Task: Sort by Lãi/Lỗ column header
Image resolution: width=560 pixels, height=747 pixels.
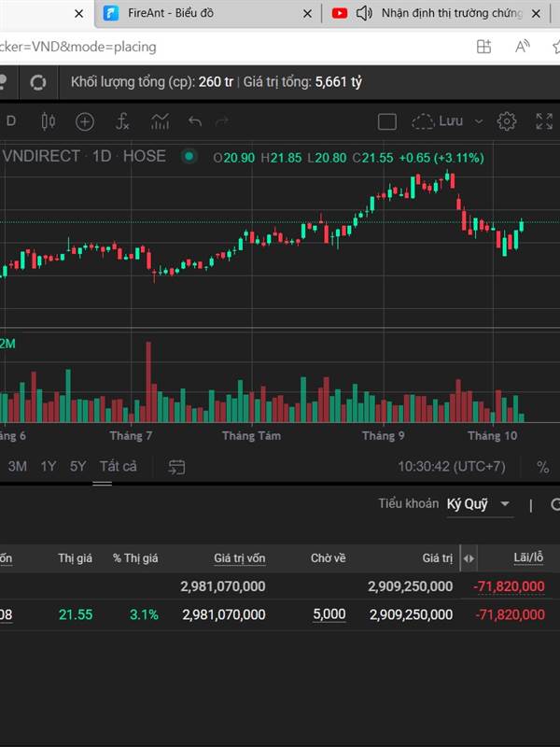Action: 528,557
